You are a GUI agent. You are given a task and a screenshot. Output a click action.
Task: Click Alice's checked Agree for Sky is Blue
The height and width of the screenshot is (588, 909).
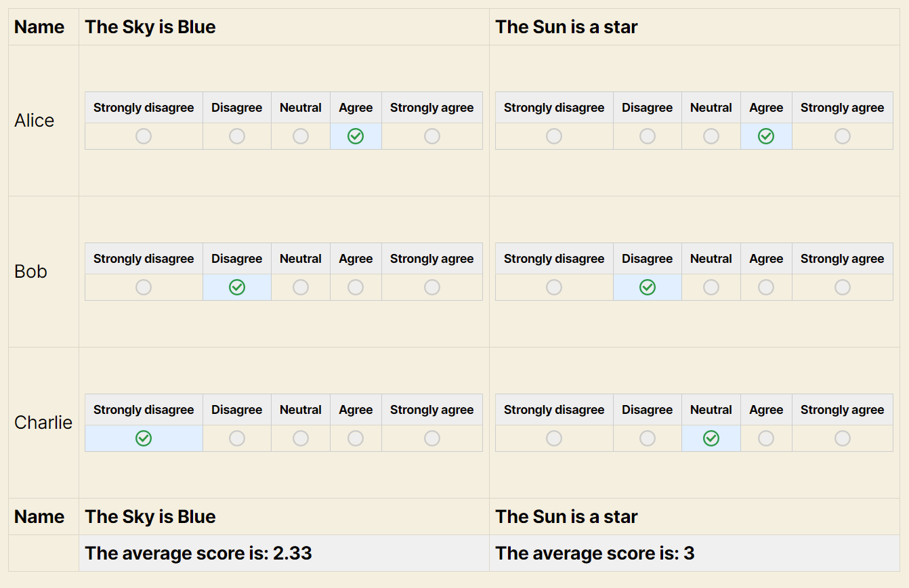[x=356, y=136]
